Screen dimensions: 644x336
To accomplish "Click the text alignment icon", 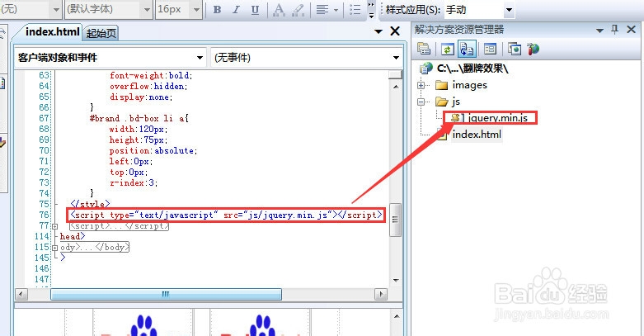I will 322,9.
